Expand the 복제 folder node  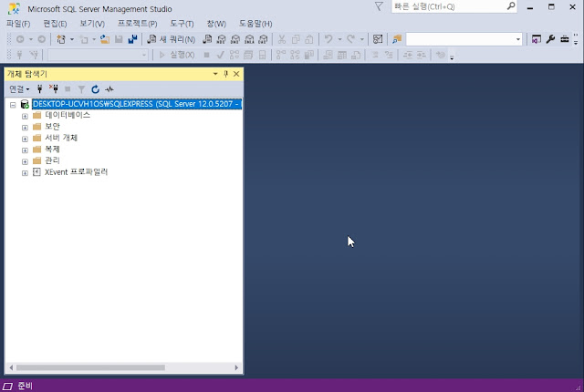[x=25, y=150]
